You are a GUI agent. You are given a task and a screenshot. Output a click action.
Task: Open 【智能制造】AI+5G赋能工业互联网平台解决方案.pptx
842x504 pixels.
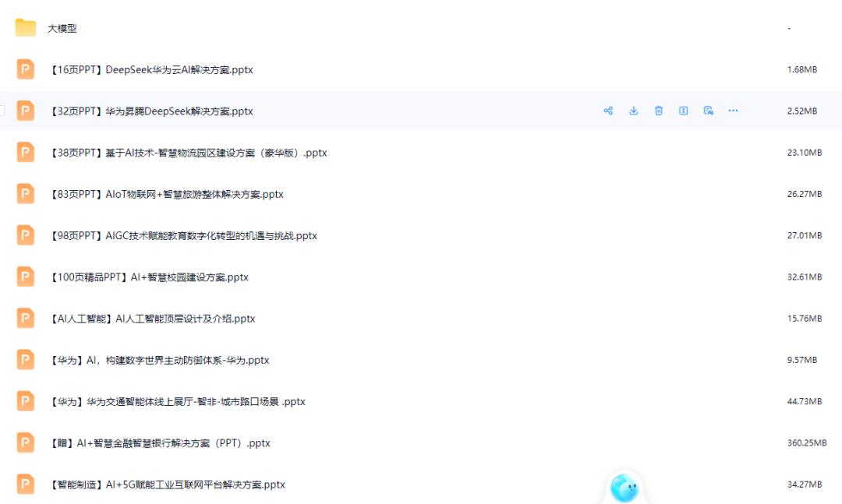point(167,485)
